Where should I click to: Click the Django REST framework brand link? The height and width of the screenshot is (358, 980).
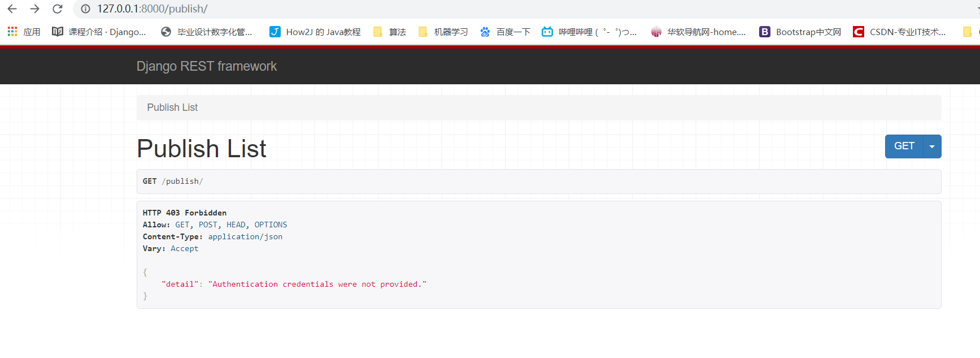[207, 66]
